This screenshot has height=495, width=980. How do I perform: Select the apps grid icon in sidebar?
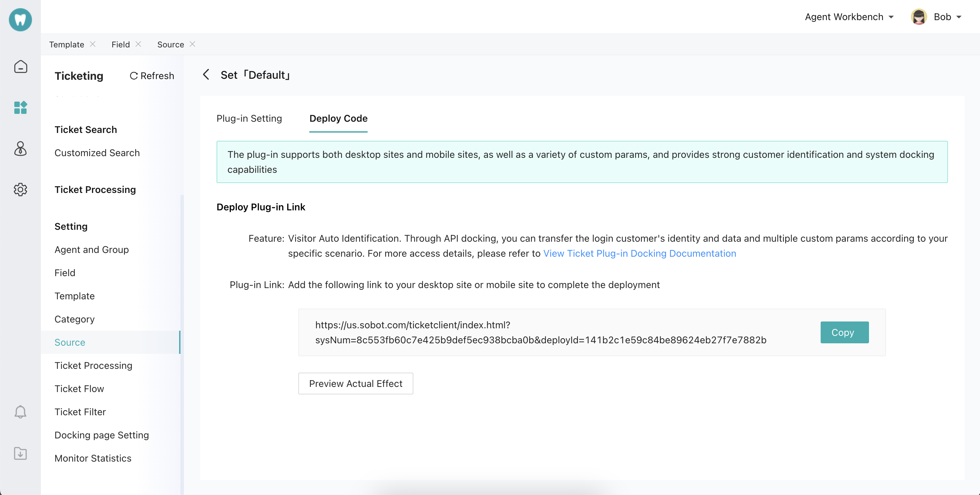point(20,107)
